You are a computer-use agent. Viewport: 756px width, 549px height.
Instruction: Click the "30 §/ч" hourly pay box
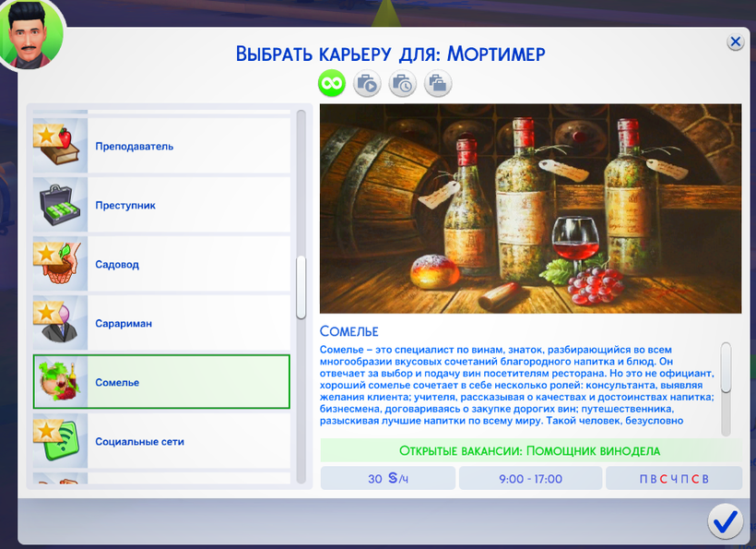click(388, 478)
